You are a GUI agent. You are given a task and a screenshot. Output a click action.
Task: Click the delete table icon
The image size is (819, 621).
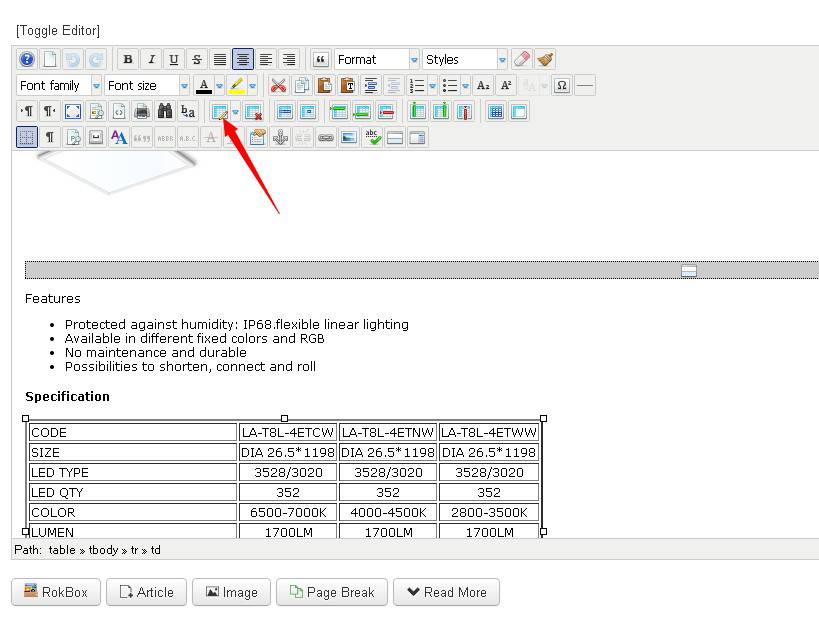coord(253,112)
